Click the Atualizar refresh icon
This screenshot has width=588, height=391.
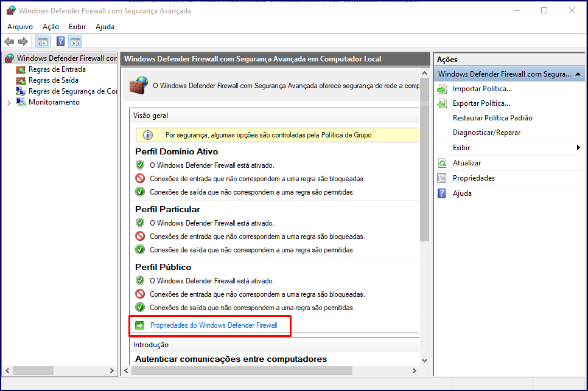click(442, 164)
